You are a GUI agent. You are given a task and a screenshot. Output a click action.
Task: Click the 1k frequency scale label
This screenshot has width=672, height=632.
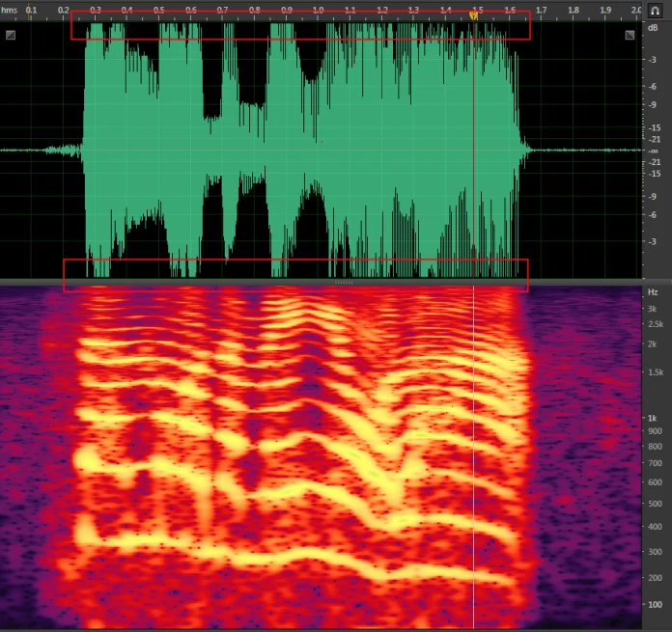[653, 418]
